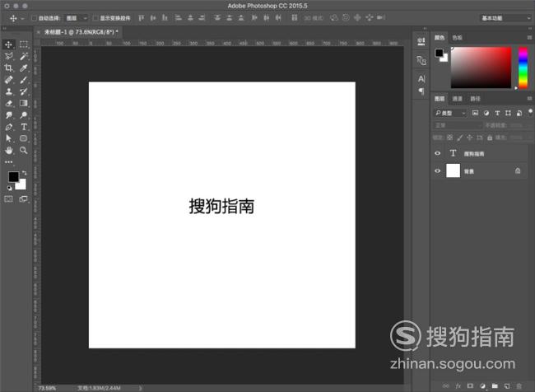Select the Magic Wand tool

[x=24, y=56]
